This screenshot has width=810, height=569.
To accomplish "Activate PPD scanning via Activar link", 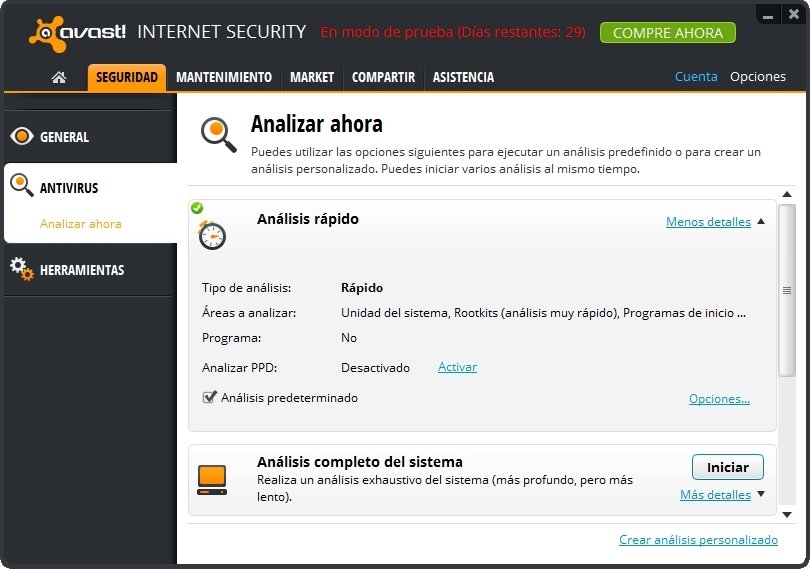I will pyautogui.click(x=457, y=367).
